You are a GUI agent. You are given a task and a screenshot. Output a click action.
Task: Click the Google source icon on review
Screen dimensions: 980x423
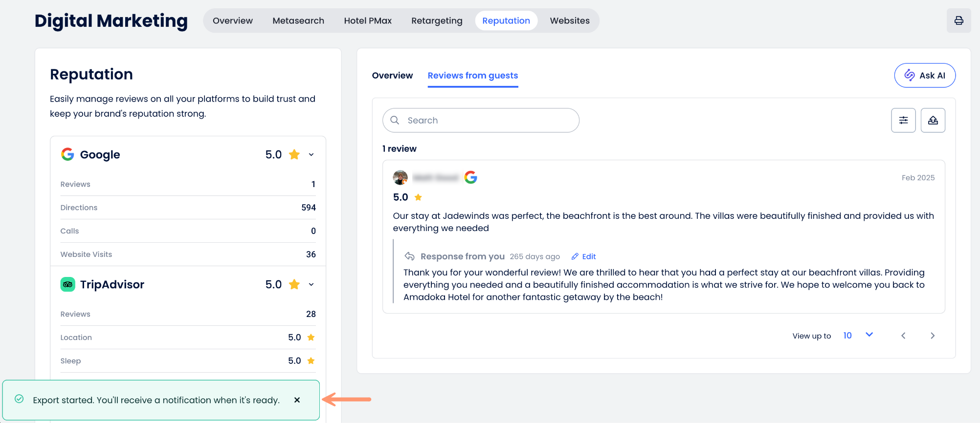coord(470,177)
